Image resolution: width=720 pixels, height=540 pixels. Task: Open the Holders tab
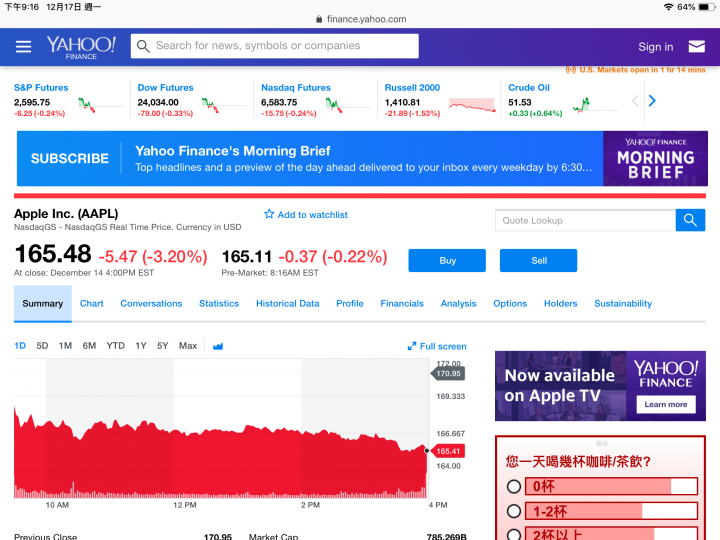[x=561, y=304]
